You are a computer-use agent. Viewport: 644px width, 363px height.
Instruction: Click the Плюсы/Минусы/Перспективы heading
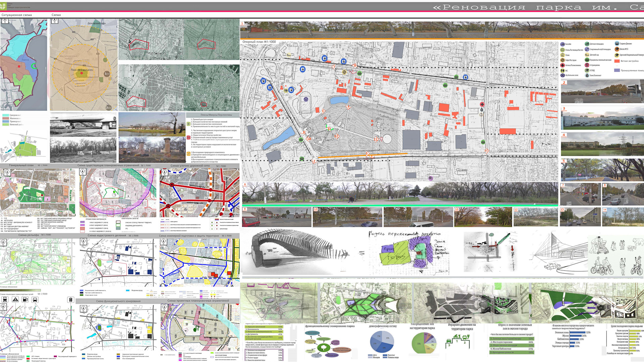pyautogui.click(x=216, y=115)
